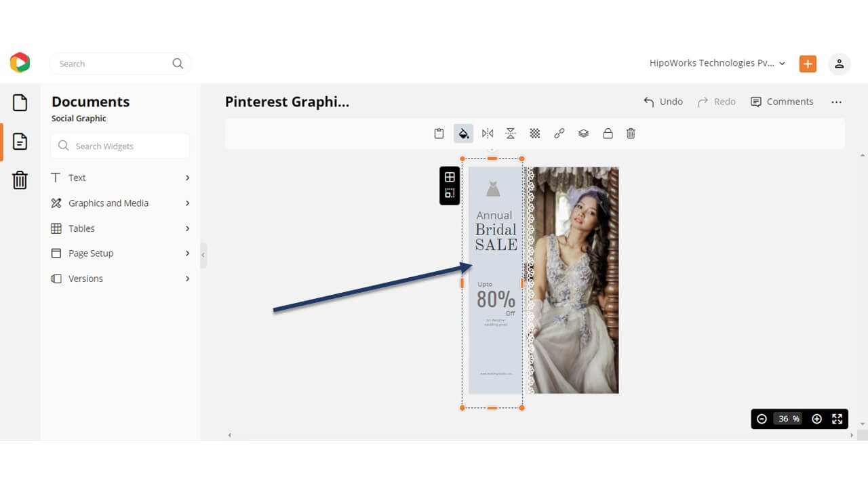Zoom in using the plus control
This screenshot has height=488, width=868.
(x=816, y=418)
